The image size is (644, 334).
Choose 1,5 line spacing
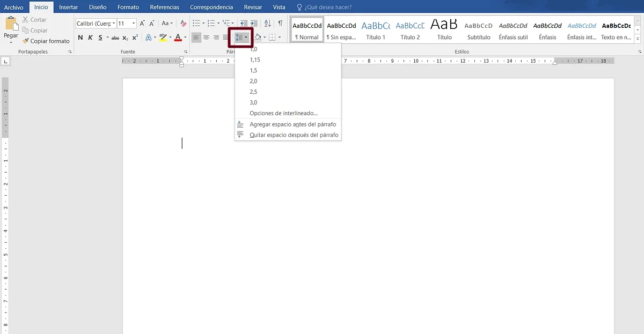point(288,70)
